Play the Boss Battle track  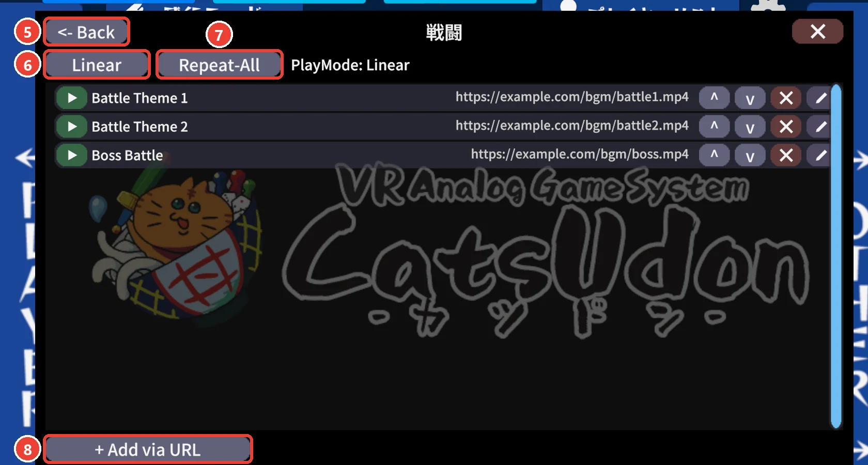coord(72,156)
